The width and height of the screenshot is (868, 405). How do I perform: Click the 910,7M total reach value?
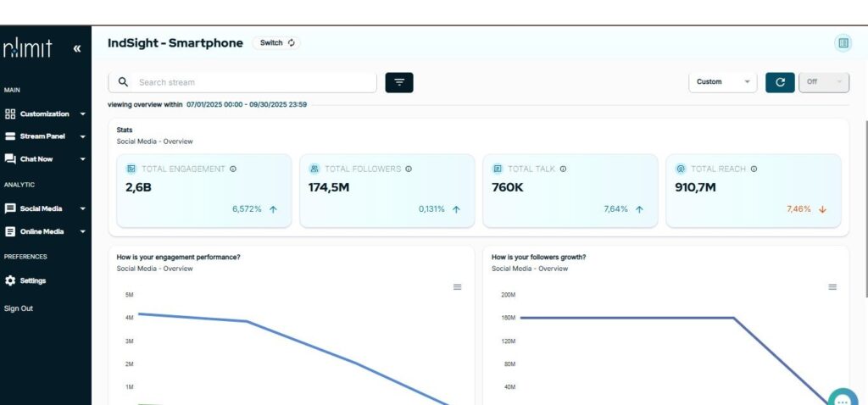point(695,187)
